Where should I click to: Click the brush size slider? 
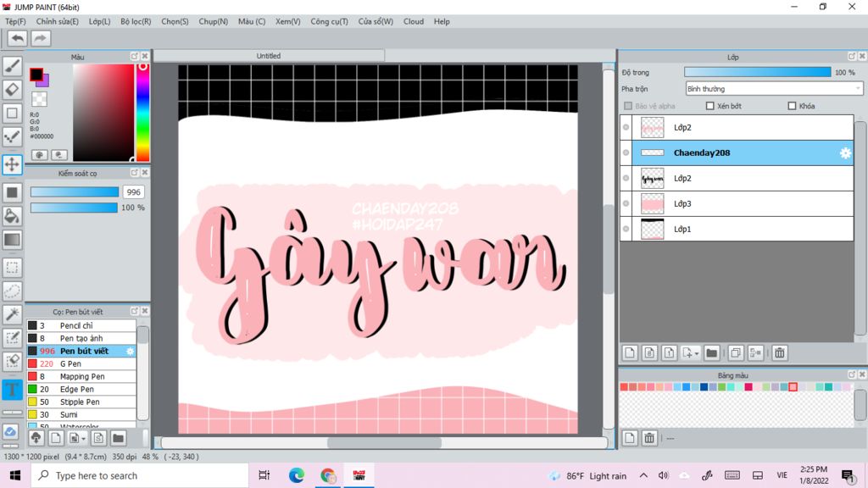75,192
